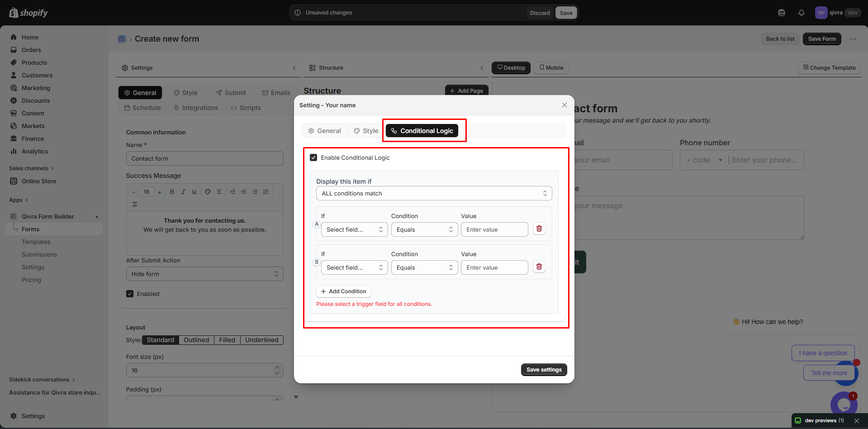This screenshot has width=868, height=429.
Task: Click the Shopify logo
Action: coord(28,13)
